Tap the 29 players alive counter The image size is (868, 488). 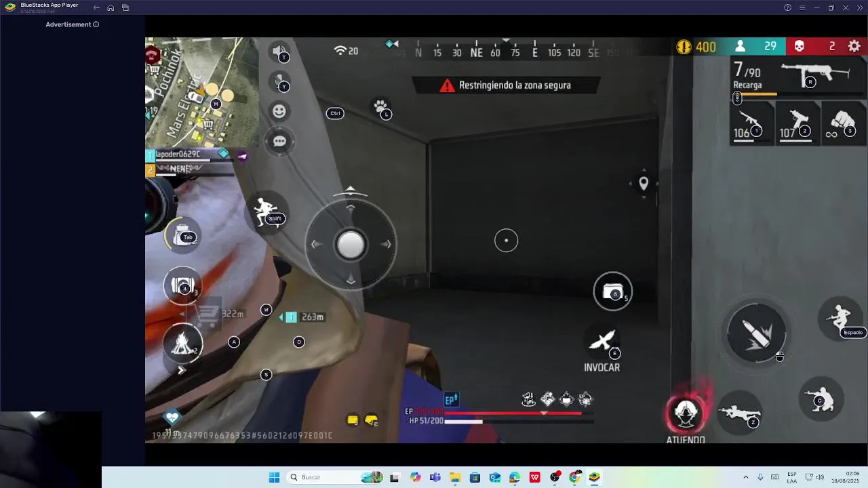point(757,46)
